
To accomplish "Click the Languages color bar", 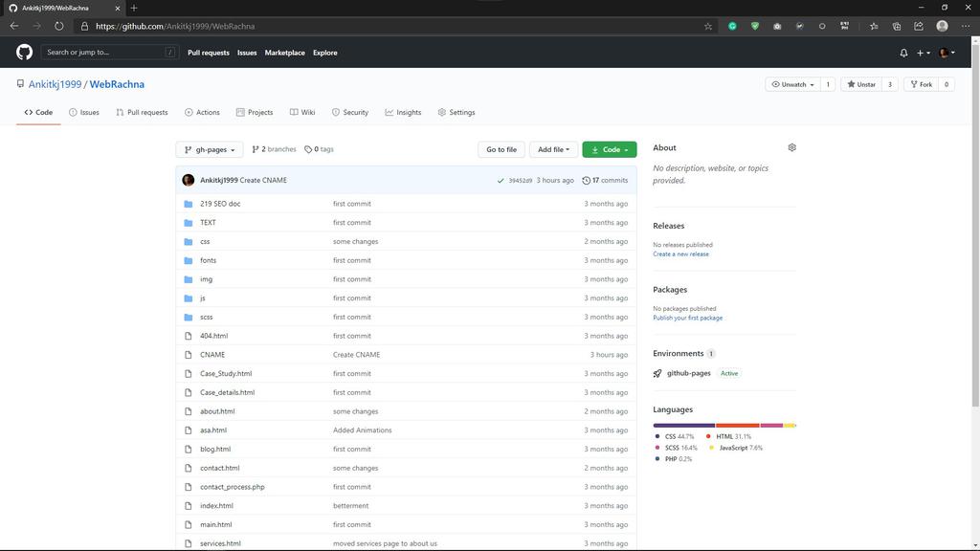I will point(724,426).
